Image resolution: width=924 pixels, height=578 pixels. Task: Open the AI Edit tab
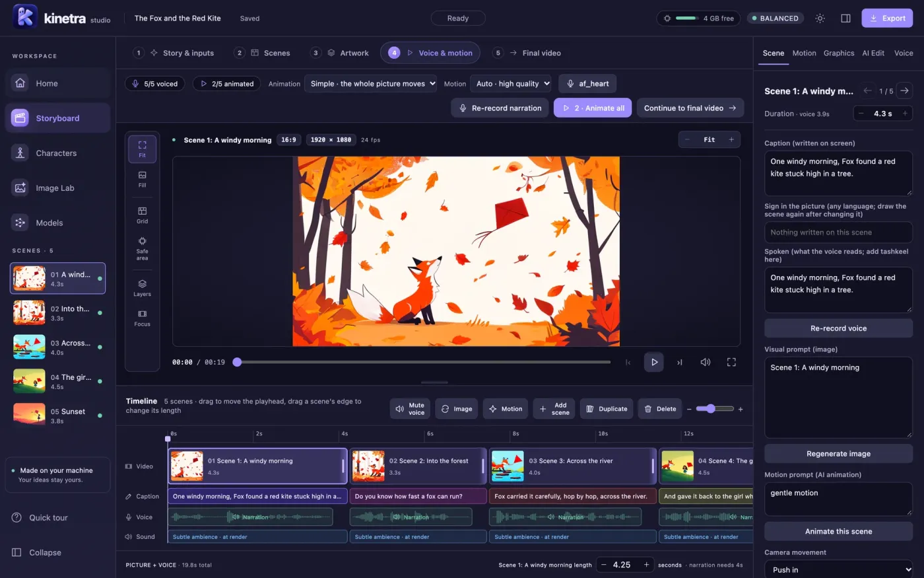tap(873, 53)
